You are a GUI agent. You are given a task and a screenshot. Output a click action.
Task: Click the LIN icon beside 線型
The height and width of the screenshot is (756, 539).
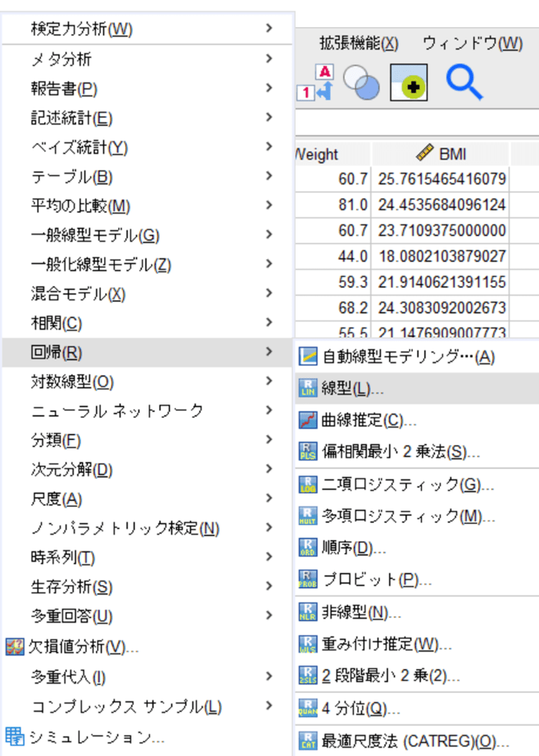pyautogui.click(x=308, y=388)
